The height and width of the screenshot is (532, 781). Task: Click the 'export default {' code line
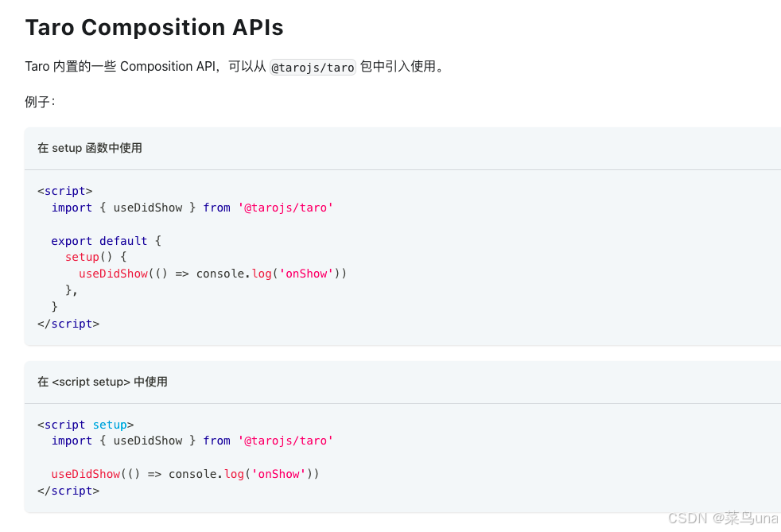pyautogui.click(x=106, y=241)
